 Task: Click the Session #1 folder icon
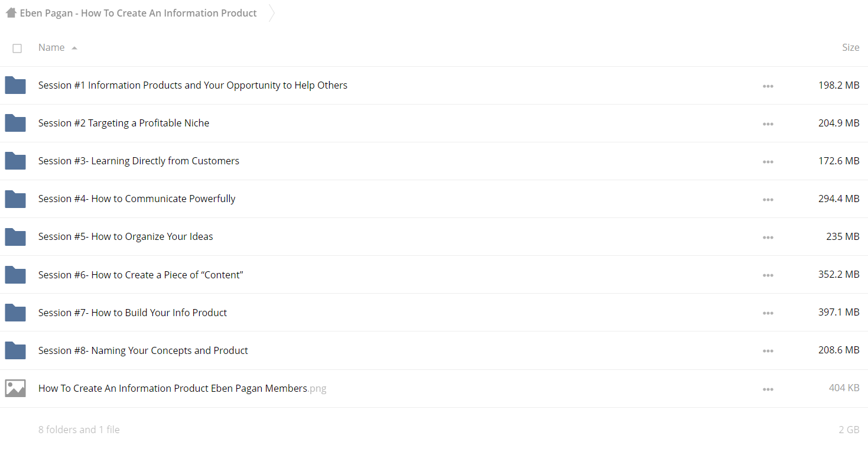pyautogui.click(x=15, y=85)
